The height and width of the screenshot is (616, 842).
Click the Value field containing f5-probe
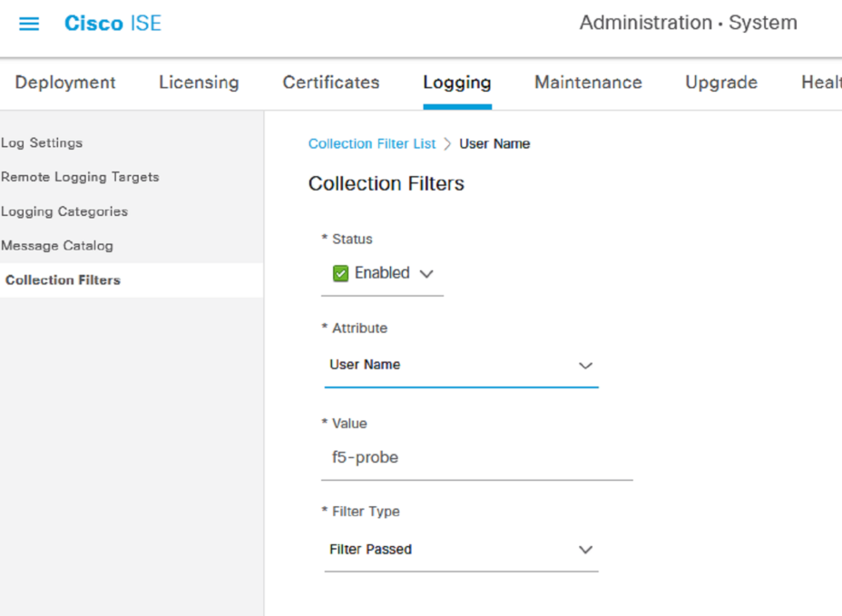[x=477, y=457]
